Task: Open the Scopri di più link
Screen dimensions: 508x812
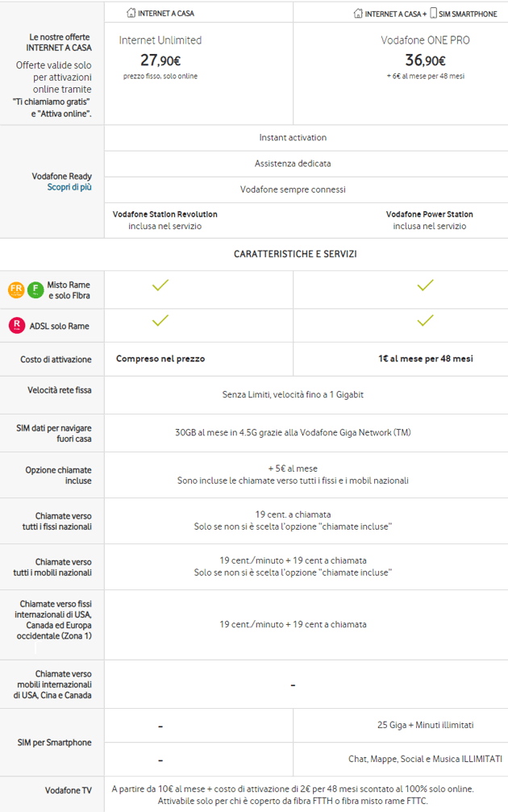Action: pyautogui.click(x=69, y=187)
